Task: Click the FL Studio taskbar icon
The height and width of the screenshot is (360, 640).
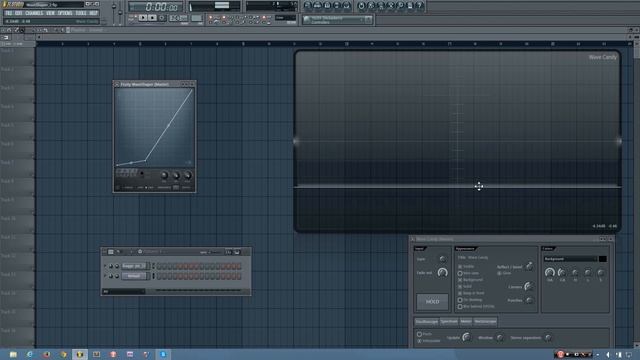Action: 80,354
